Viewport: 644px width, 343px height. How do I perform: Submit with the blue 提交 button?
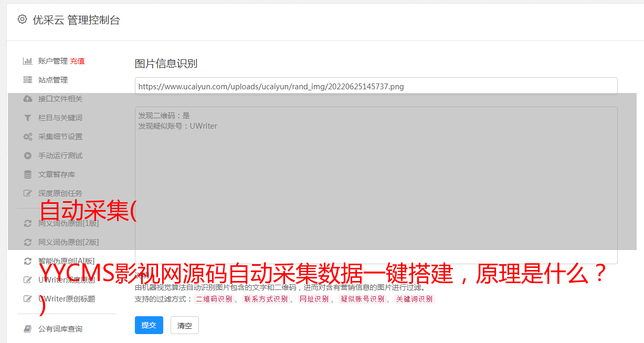[x=149, y=325]
